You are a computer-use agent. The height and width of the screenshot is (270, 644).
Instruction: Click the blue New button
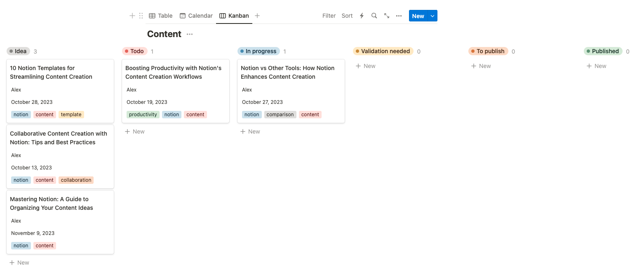click(x=418, y=16)
